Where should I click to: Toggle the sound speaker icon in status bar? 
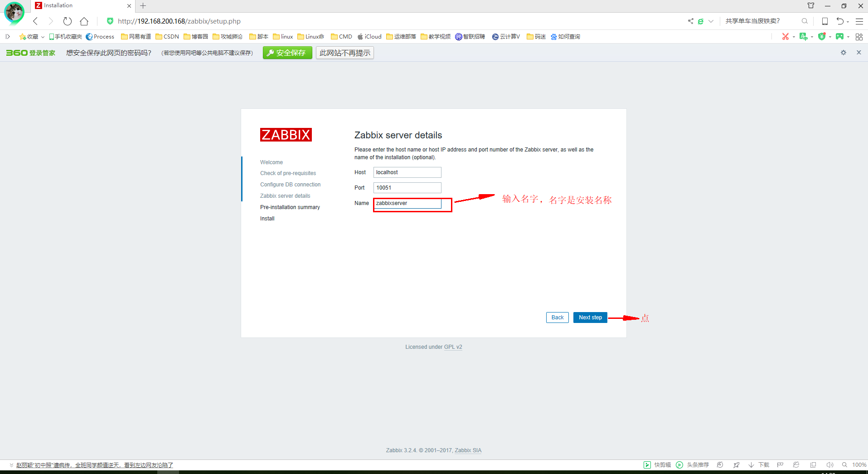pos(830,465)
